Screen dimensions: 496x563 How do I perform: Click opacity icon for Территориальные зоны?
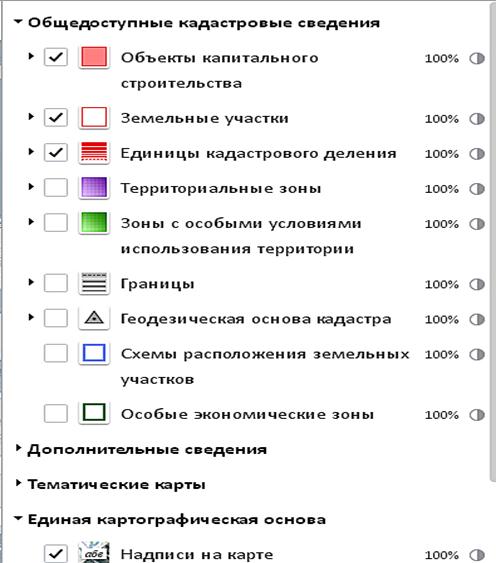point(477,189)
